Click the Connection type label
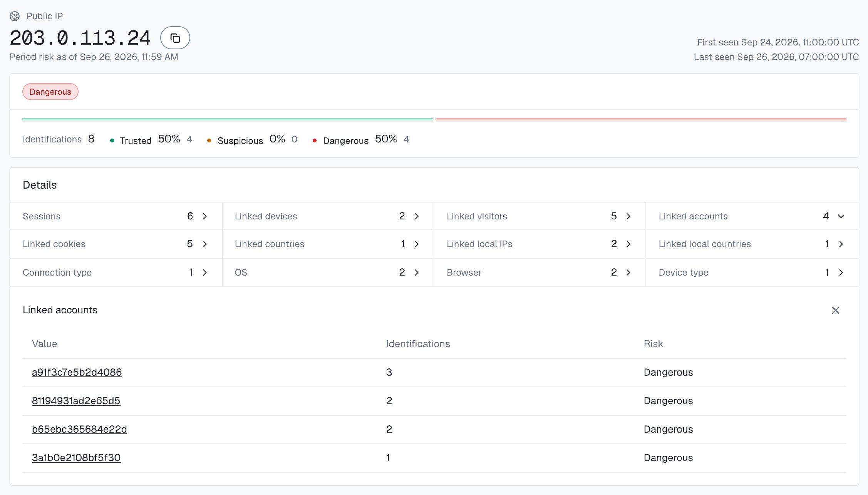868x495 pixels. coord(57,273)
